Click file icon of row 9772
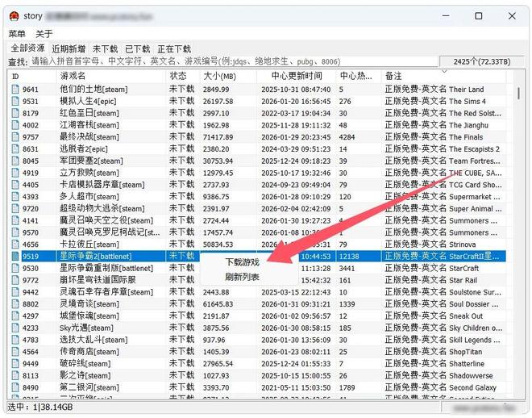The height and width of the screenshot is (418, 532). click(x=15, y=280)
